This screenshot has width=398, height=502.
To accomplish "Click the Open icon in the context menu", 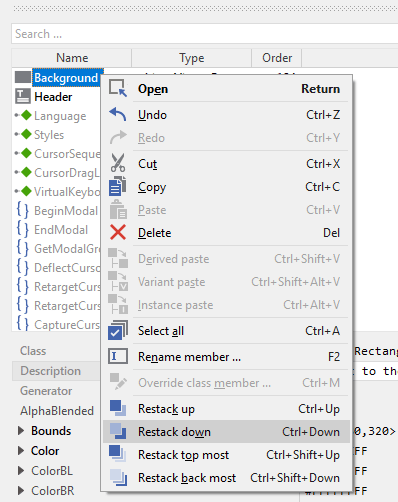I will (118, 88).
